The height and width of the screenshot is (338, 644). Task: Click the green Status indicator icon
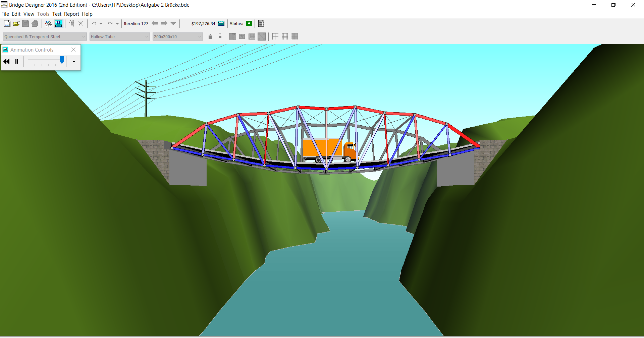coord(249,23)
